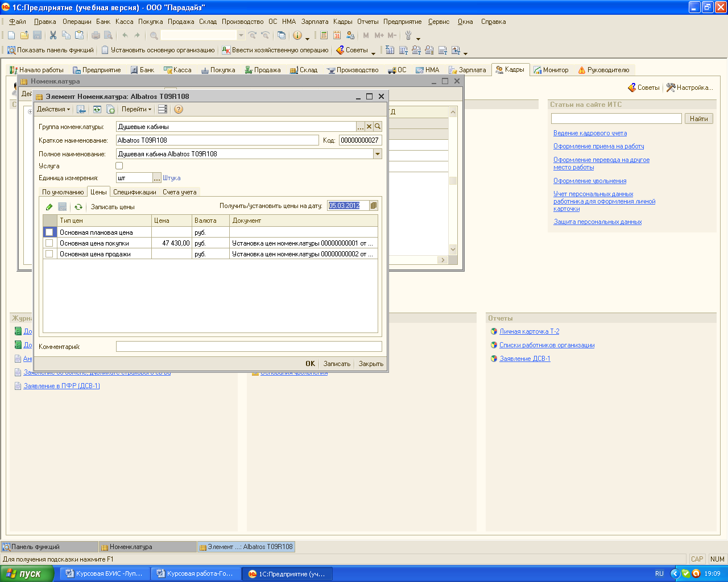
Task: Click the scissors cut icon in toolbar
Action: coord(53,35)
